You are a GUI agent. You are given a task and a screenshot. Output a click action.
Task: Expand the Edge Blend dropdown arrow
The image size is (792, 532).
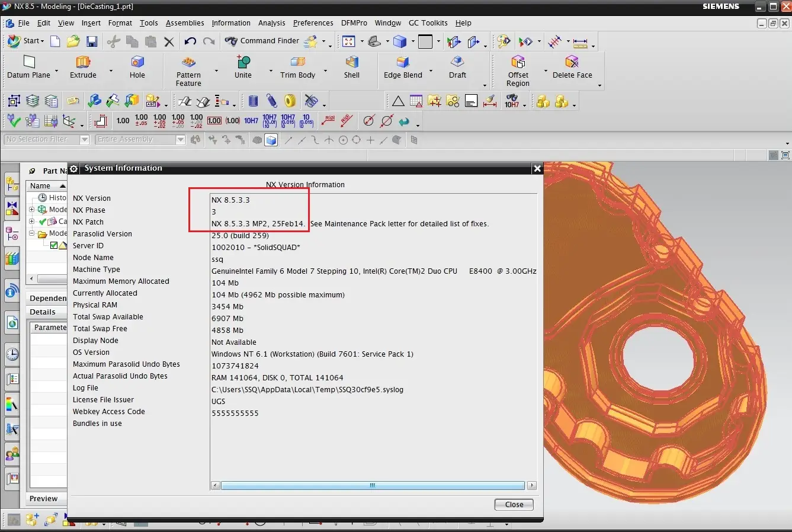pyautogui.click(x=431, y=71)
